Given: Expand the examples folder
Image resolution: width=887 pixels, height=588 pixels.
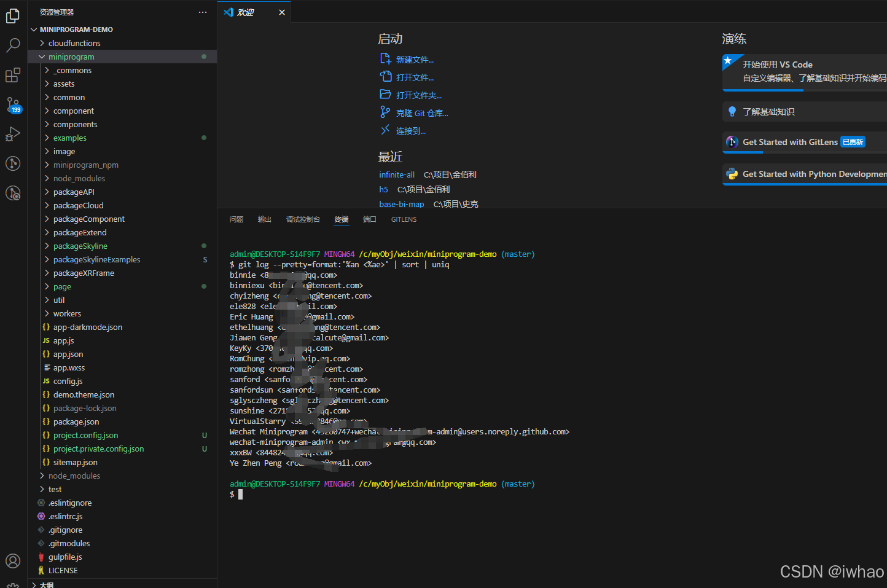Looking at the screenshot, I should coord(47,138).
